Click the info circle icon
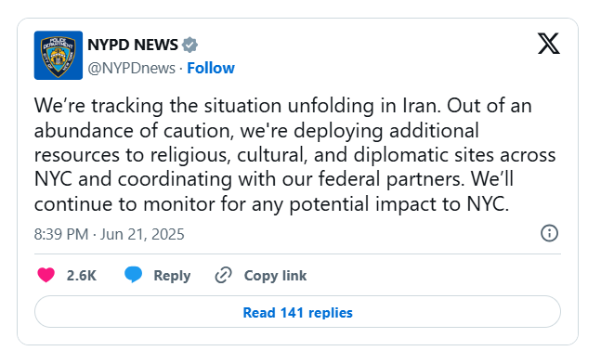Screen dimensions: 601x364 pyautogui.click(x=549, y=233)
